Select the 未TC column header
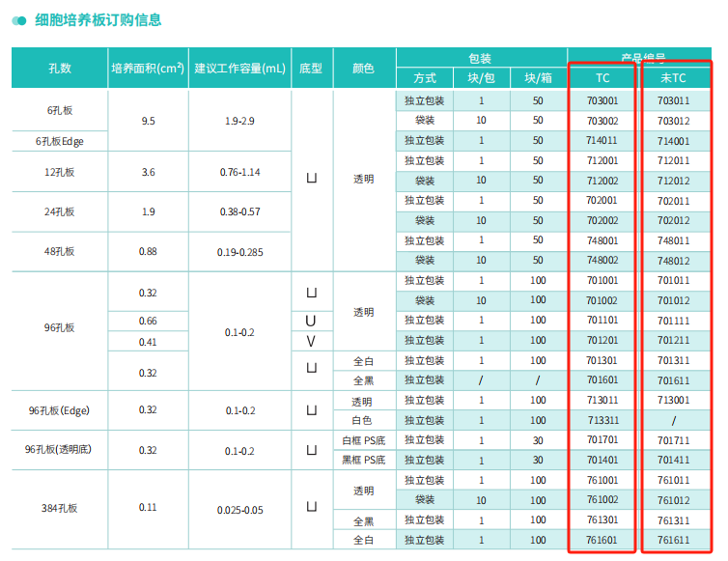The width and height of the screenshot is (728, 561). point(673,77)
